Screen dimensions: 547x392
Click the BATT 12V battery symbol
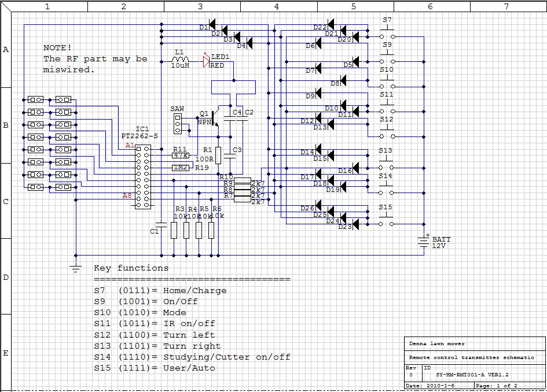(424, 242)
